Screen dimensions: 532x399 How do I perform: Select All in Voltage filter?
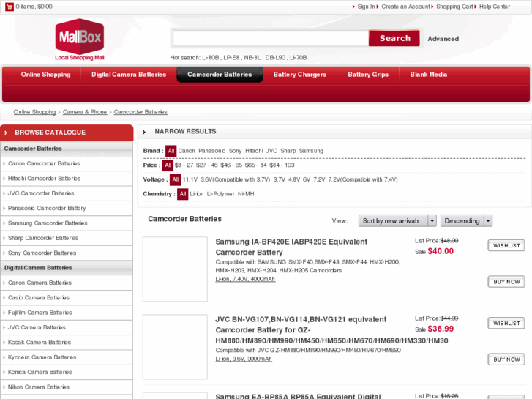click(175, 179)
